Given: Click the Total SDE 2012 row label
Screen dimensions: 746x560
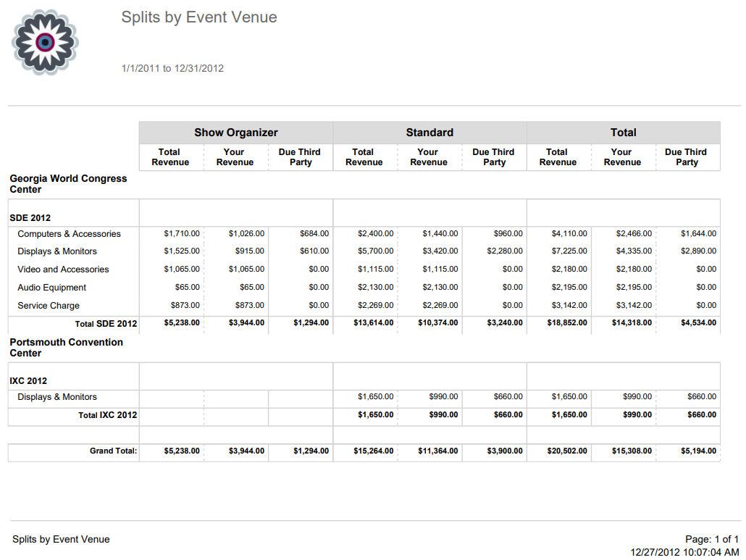Looking at the screenshot, I should tap(107, 323).
